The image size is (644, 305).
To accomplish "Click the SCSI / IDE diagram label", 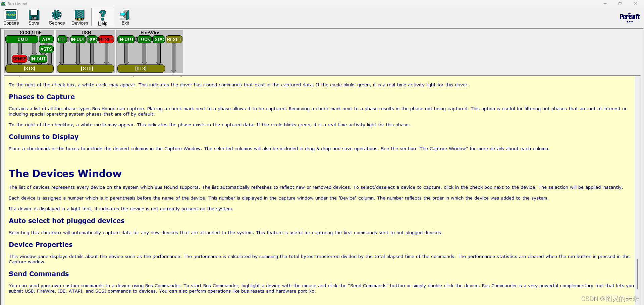I will pyautogui.click(x=31, y=33).
